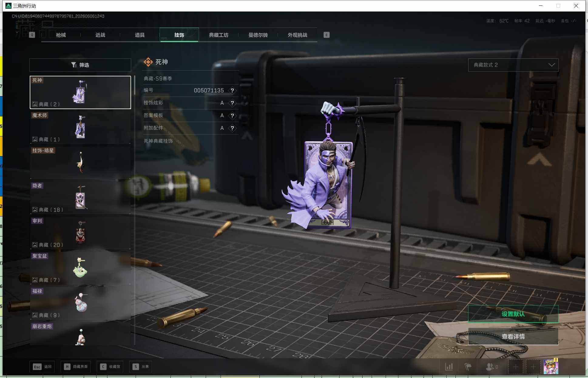Image resolution: width=588 pixels, height=378 pixels.
Task: Click 查看详情 button
Action: tap(513, 336)
